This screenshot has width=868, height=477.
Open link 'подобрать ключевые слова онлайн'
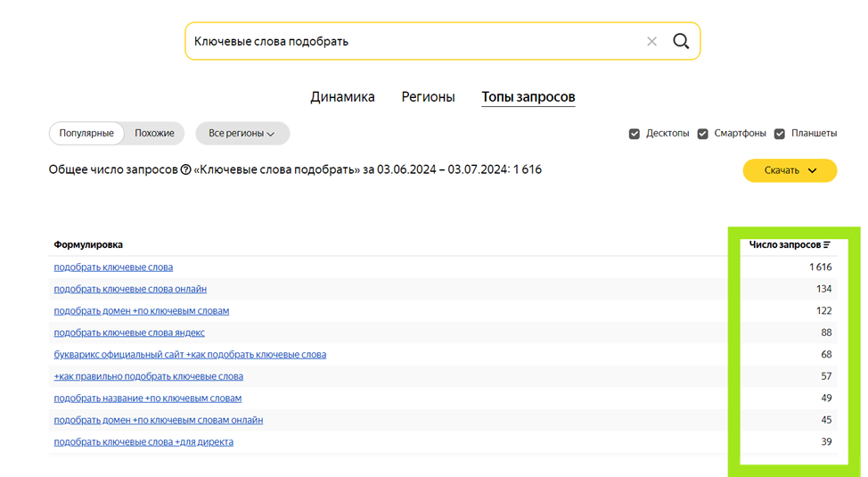pos(130,289)
